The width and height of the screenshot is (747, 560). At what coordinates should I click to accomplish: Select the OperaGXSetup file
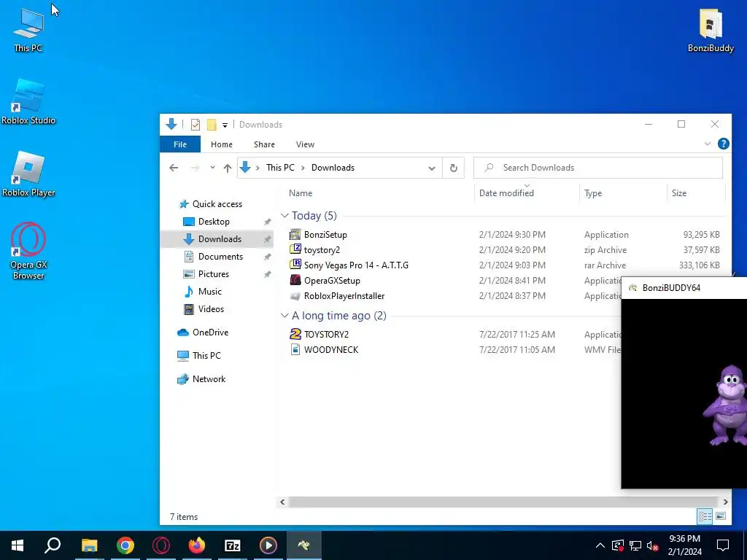[332, 280]
